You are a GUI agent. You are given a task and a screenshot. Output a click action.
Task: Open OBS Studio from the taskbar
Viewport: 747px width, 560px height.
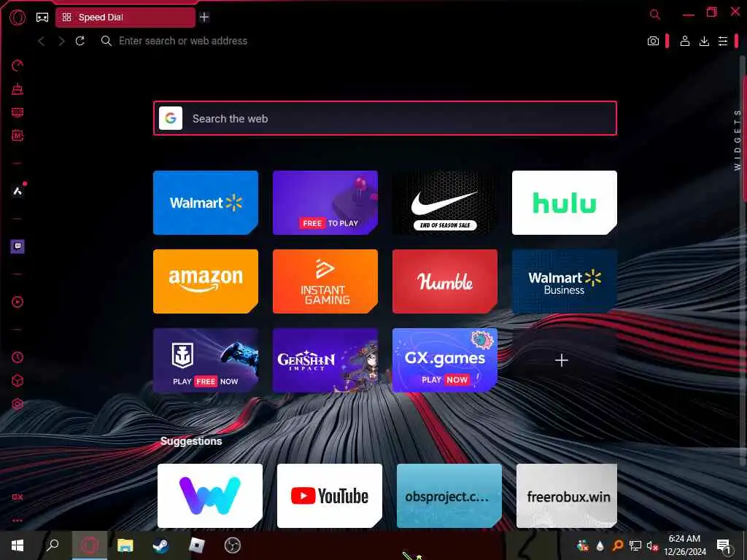click(x=233, y=545)
